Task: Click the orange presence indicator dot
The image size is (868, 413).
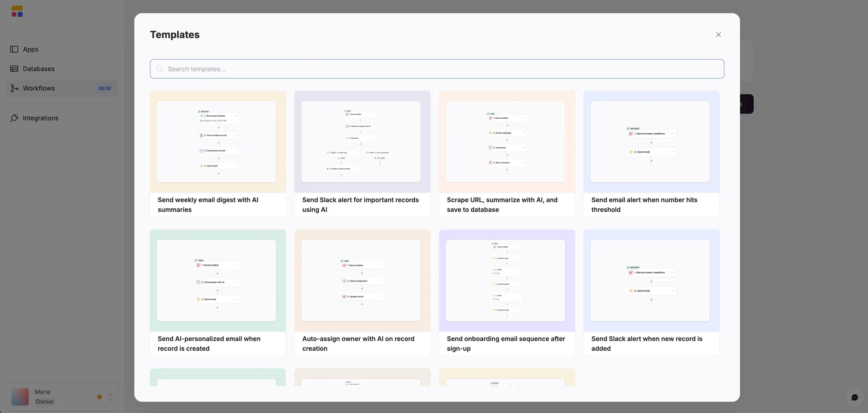Action: [x=99, y=397]
